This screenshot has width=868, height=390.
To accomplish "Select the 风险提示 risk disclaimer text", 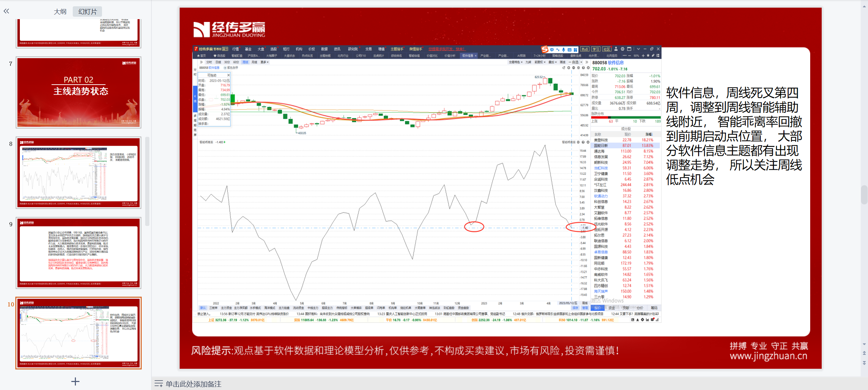I will (405, 350).
